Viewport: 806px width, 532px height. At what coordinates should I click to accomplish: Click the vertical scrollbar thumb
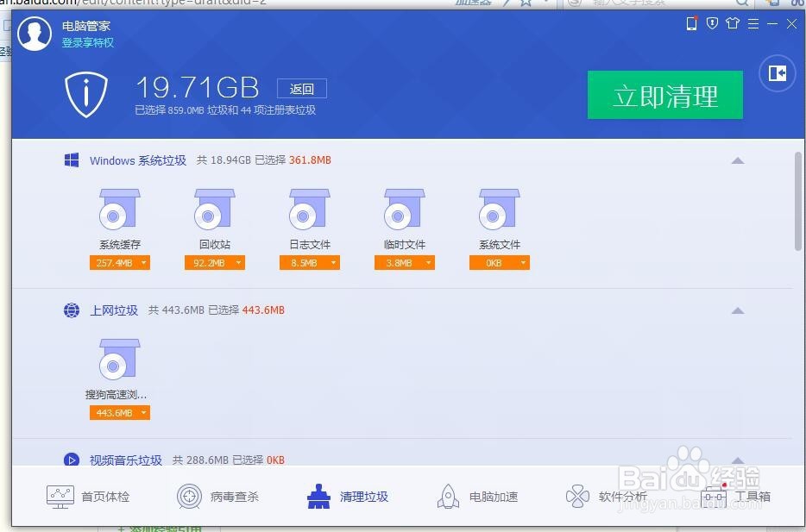798,201
